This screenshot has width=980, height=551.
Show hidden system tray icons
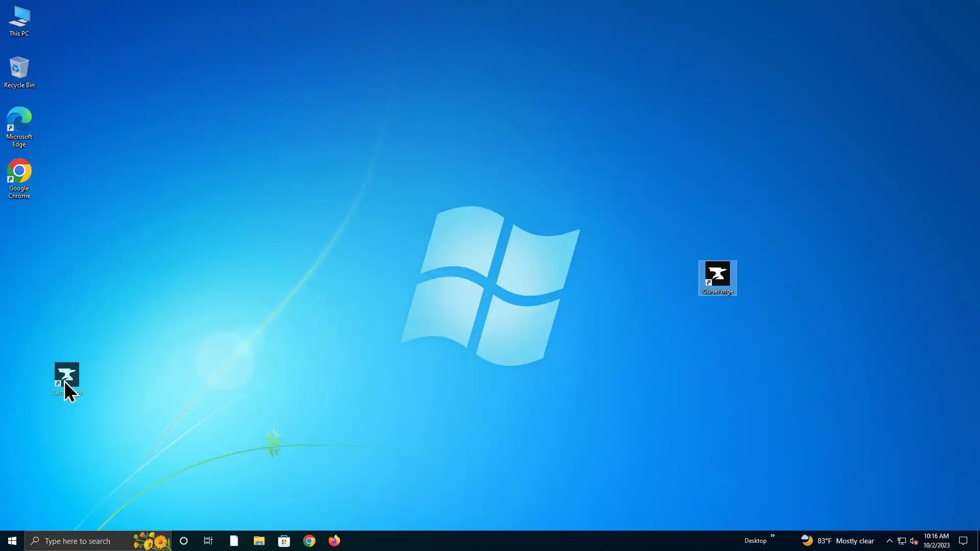point(889,541)
